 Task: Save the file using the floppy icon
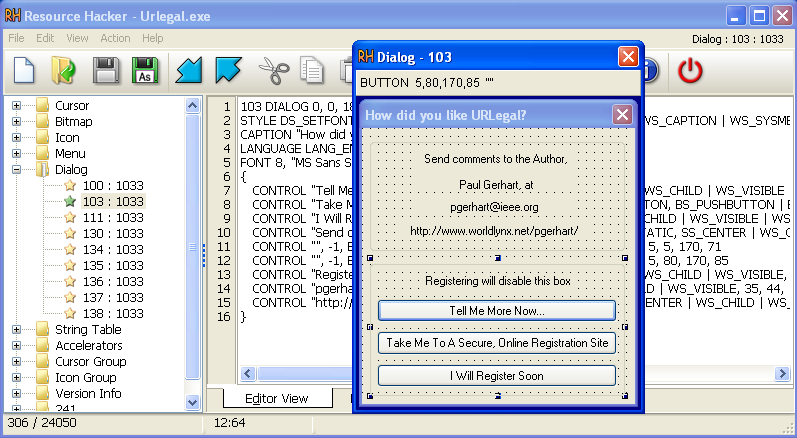click(106, 70)
